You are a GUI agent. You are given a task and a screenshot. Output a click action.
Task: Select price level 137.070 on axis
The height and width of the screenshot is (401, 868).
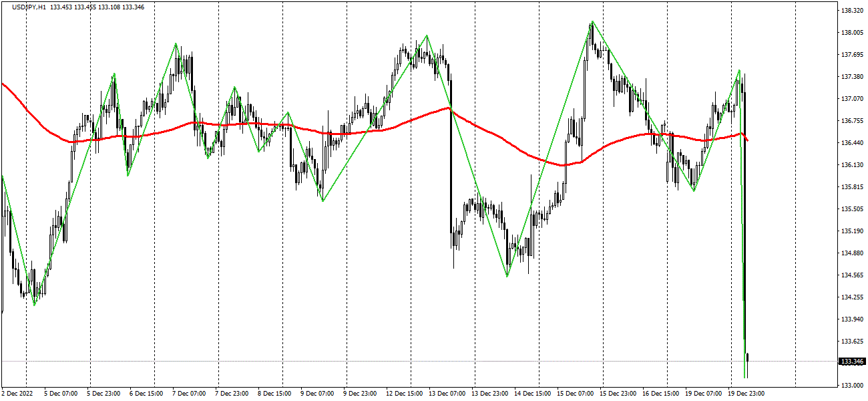pyautogui.click(x=851, y=99)
